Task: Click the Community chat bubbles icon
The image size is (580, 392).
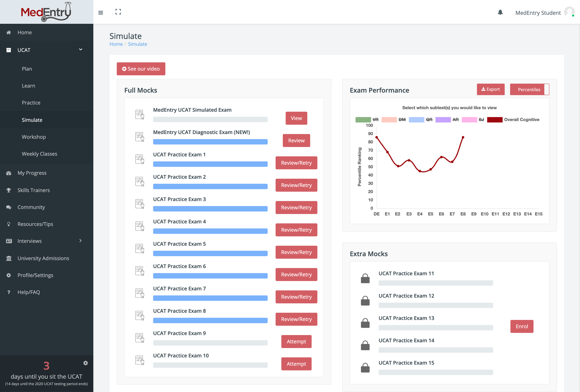Action: [9, 207]
